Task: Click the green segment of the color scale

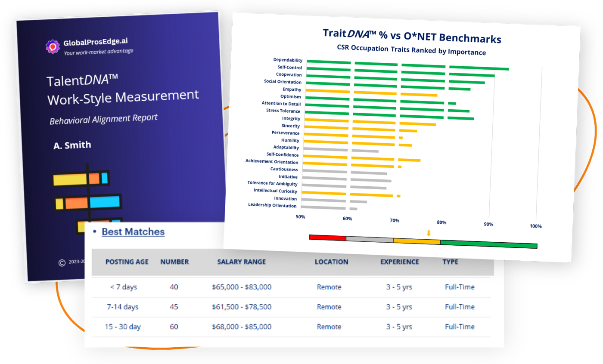Action: click(488, 244)
